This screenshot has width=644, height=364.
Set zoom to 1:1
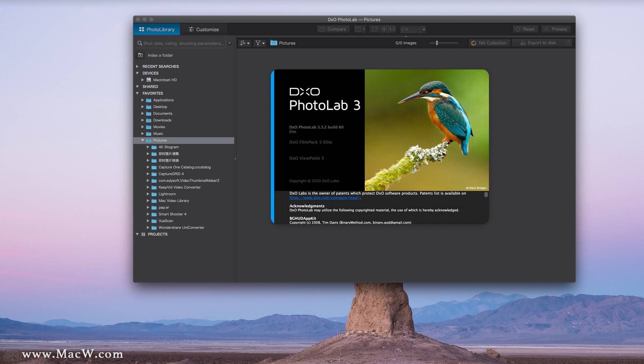point(392,29)
